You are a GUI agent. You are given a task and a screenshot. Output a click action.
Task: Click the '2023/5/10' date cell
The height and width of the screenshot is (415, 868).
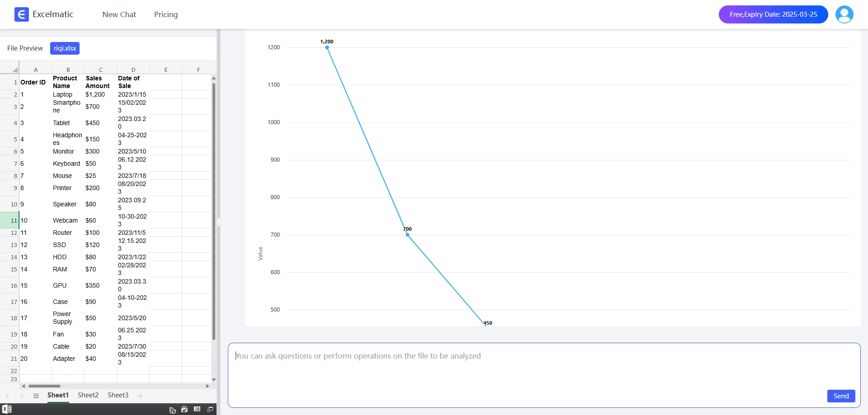(x=133, y=151)
